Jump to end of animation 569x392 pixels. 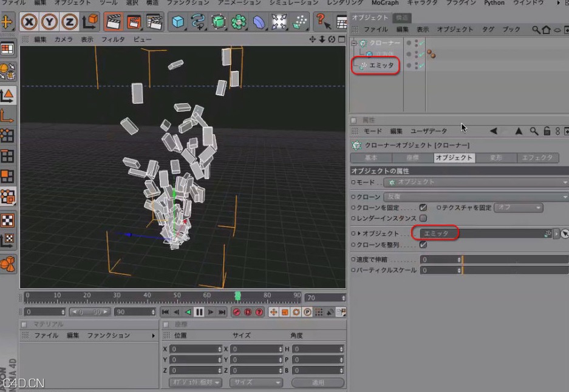click(222, 312)
